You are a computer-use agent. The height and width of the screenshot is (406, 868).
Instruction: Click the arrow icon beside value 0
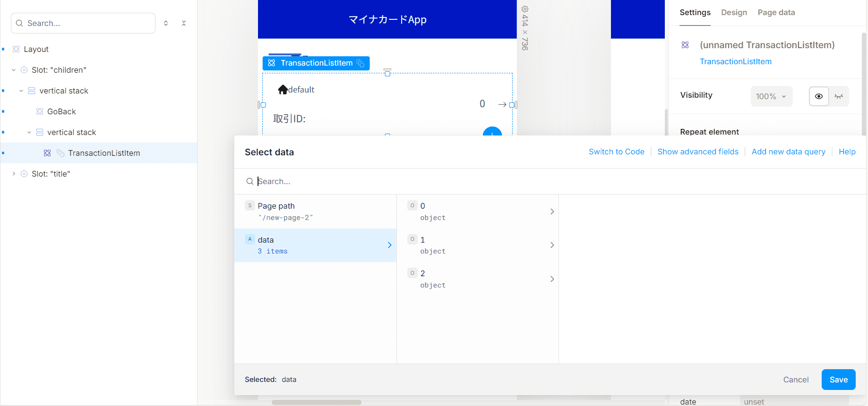pyautogui.click(x=502, y=104)
